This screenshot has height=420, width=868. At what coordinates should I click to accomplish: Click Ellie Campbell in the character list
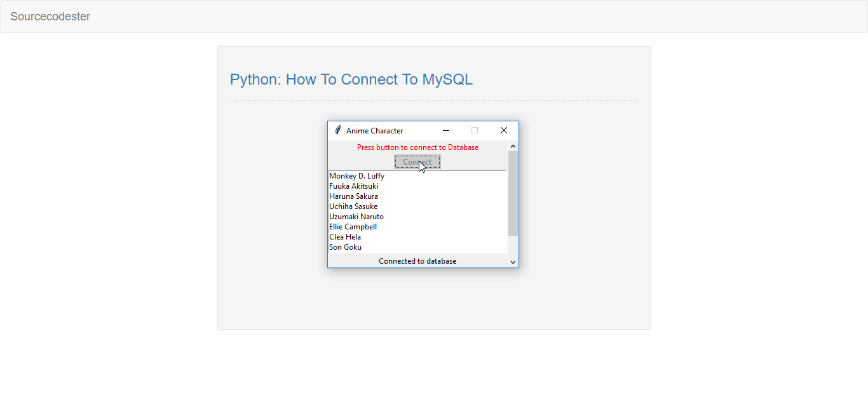(x=353, y=227)
